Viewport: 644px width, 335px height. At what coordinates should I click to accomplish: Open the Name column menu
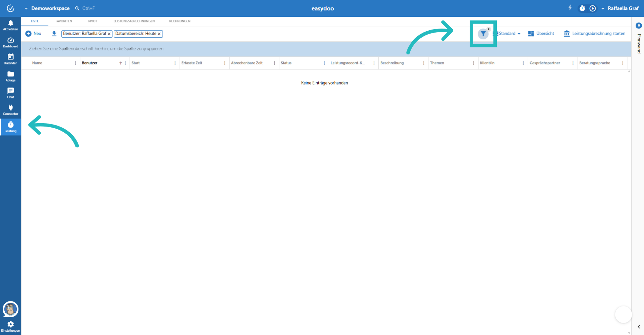point(75,63)
